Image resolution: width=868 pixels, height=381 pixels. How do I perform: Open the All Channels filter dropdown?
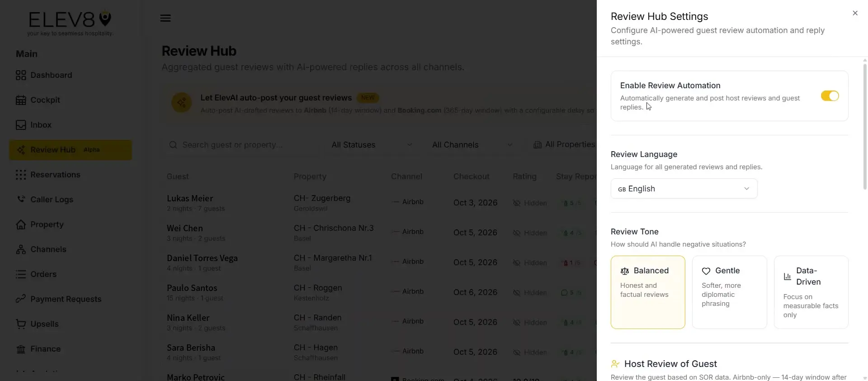pos(472,145)
